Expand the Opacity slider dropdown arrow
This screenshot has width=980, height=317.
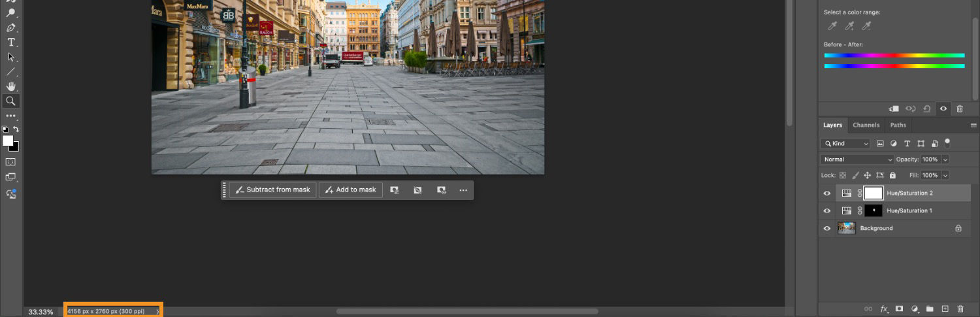click(x=945, y=159)
